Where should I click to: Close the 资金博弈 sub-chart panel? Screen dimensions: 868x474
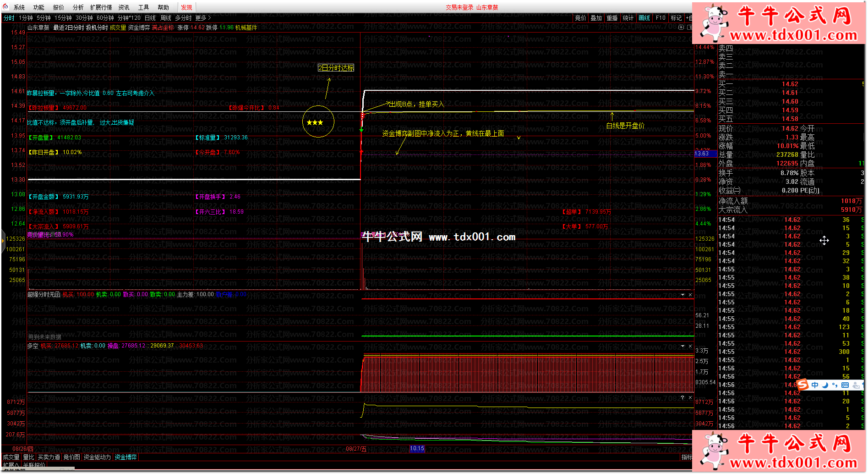690,397
